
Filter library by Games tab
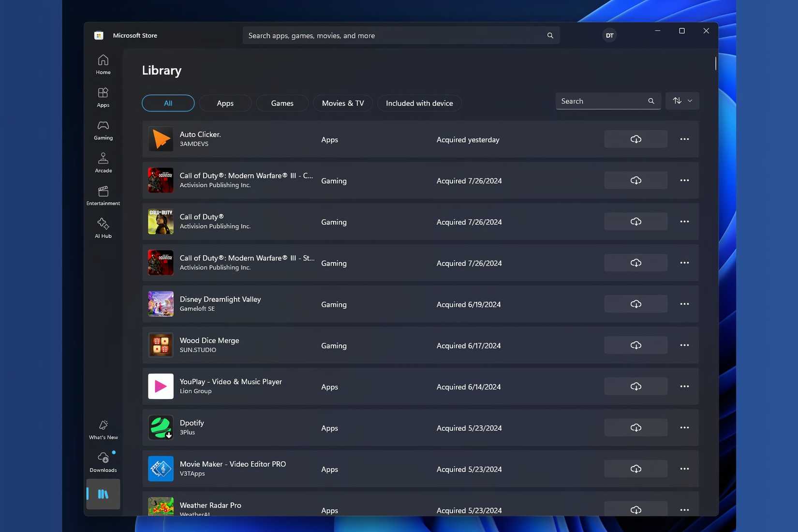282,103
